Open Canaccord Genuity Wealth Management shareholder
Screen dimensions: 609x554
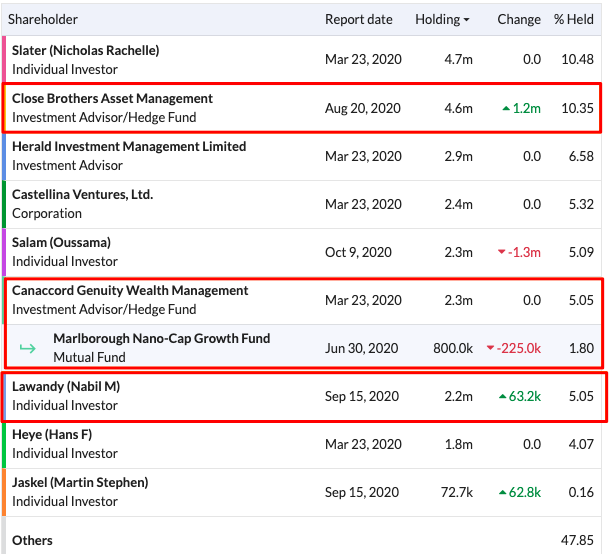click(130, 291)
